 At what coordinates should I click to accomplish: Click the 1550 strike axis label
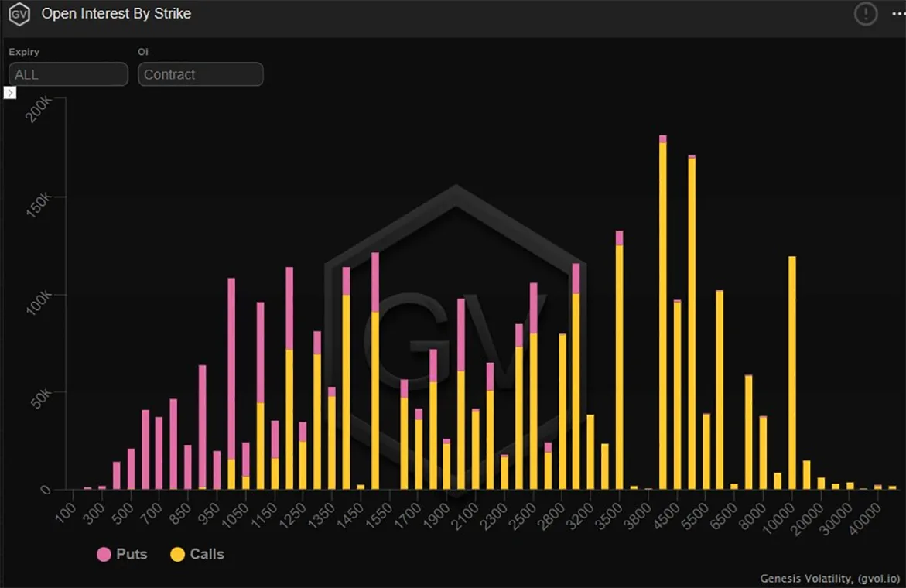(380, 516)
